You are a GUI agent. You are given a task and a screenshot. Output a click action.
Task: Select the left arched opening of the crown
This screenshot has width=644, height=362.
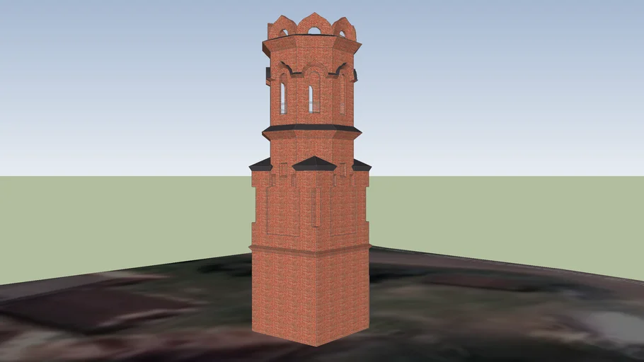point(284,33)
